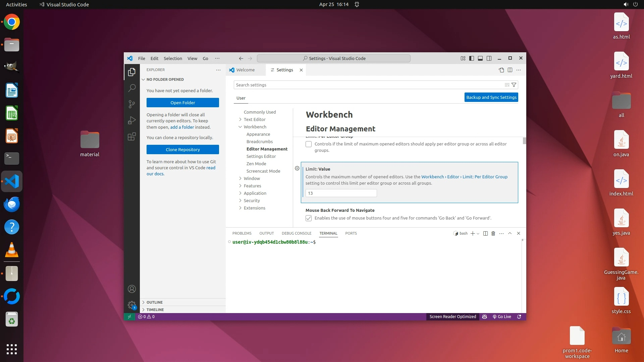Click the Limit Value number input field

[x=341, y=193]
